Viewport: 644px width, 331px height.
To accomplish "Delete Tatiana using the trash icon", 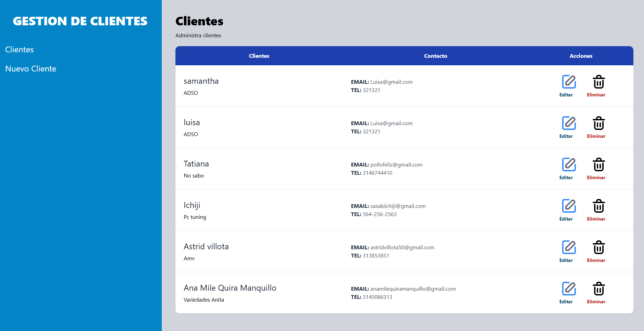I will [x=599, y=165].
